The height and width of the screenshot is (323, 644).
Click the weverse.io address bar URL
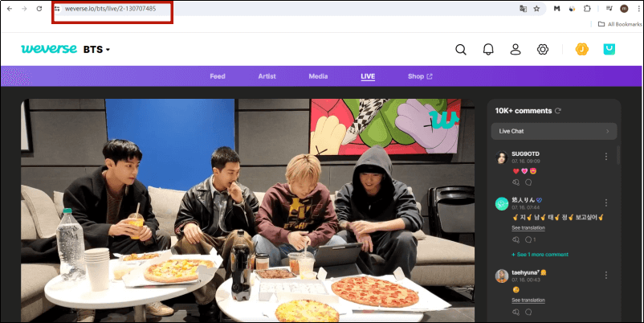[x=111, y=9]
